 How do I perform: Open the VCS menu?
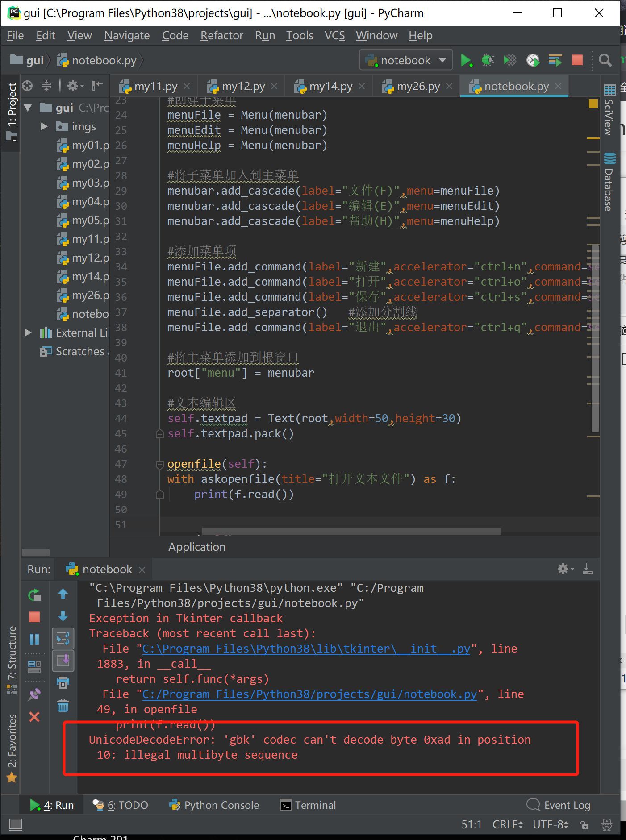334,36
